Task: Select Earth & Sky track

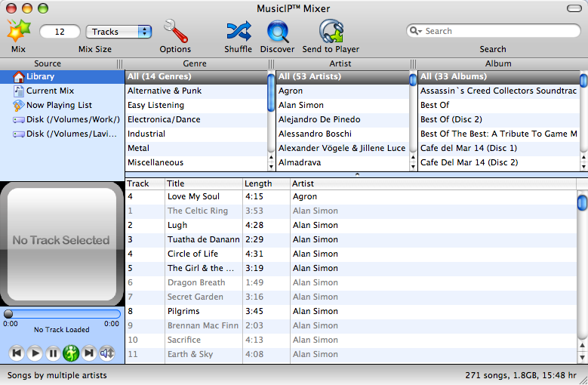Action: tap(351, 354)
